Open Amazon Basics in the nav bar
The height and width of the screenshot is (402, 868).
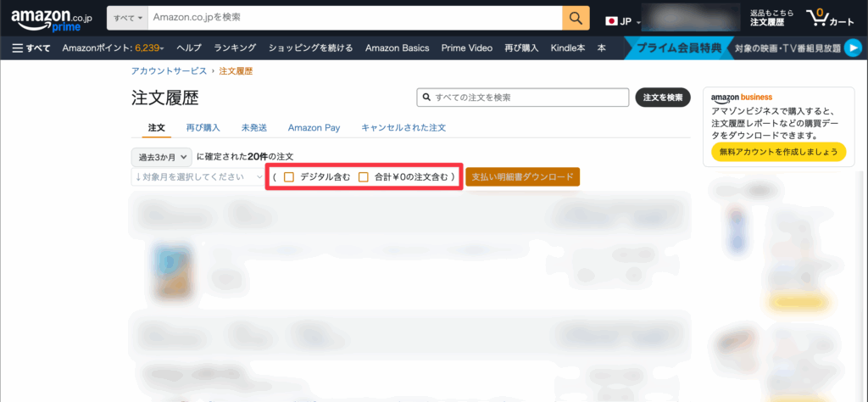[x=397, y=48]
